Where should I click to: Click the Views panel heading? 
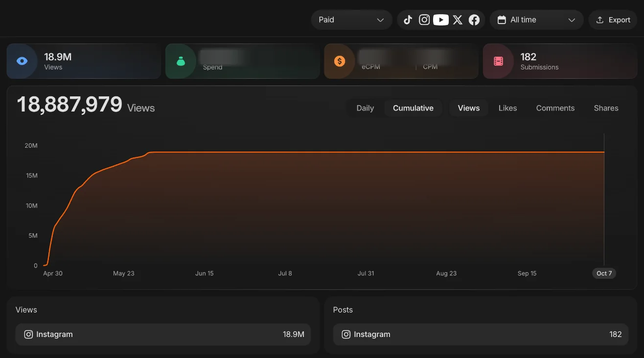coord(26,310)
